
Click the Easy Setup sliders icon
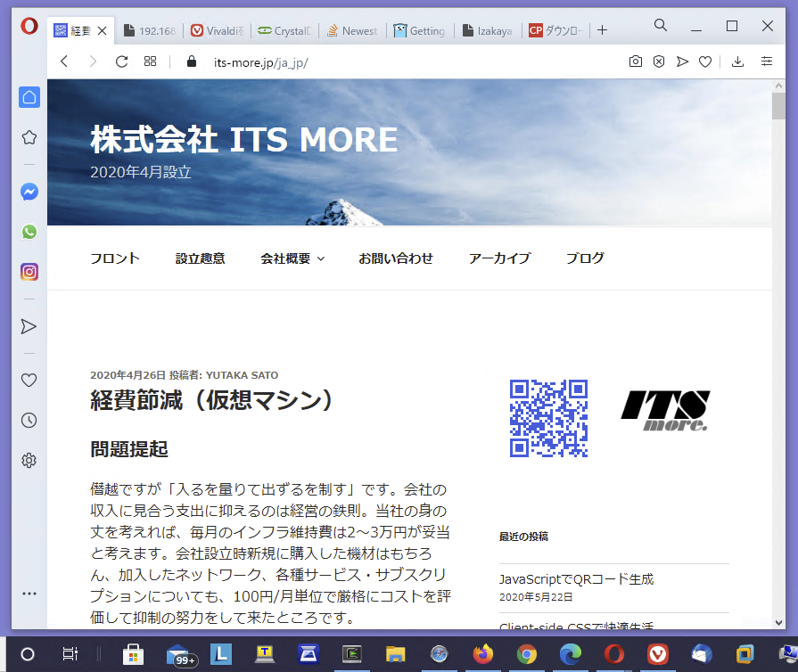tap(767, 61)
